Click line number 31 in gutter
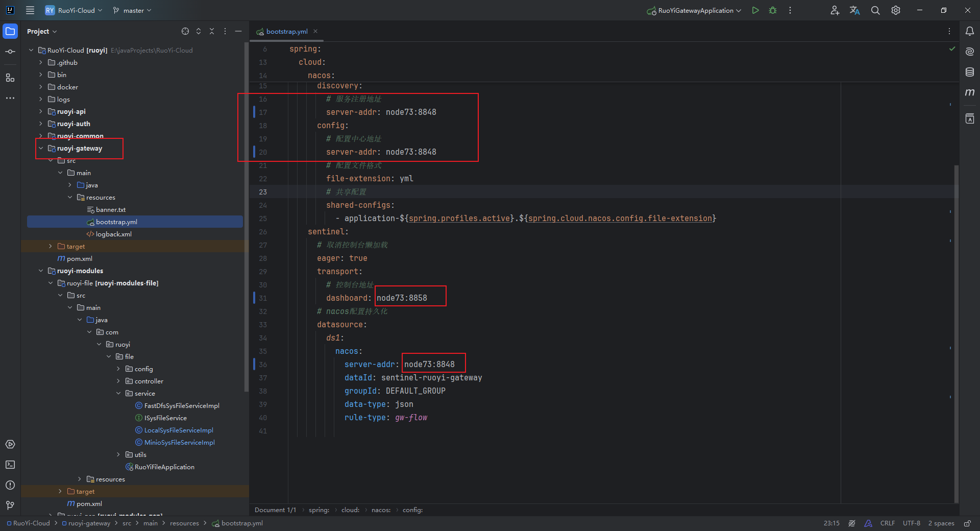This screenshot has width=980, height=531. (x=263, y=298)
